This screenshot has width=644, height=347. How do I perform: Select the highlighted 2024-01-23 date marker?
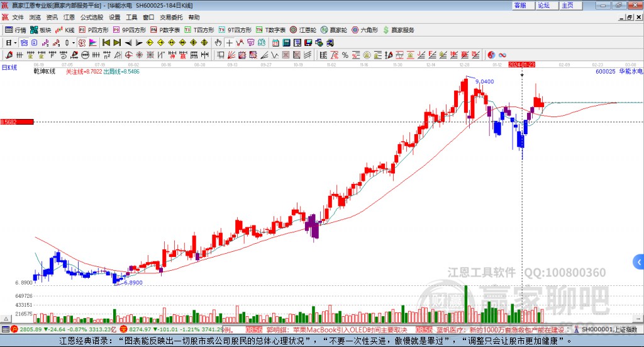pyautogui.click(x=521, y=64)
